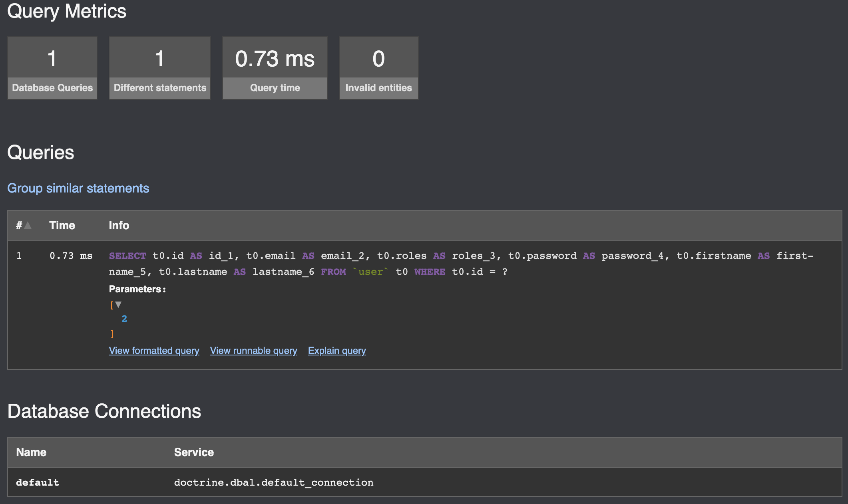Click the Info column header
Image resolution: width=848 pixels, height=504 pixels.
[x=119, y=226]
